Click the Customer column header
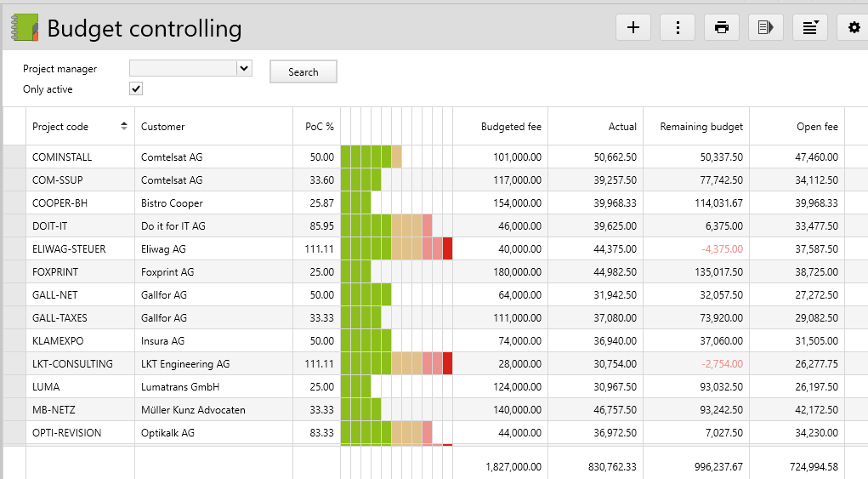Image resolution: width=868 pixels, height=479 pixels. point(162,127)
